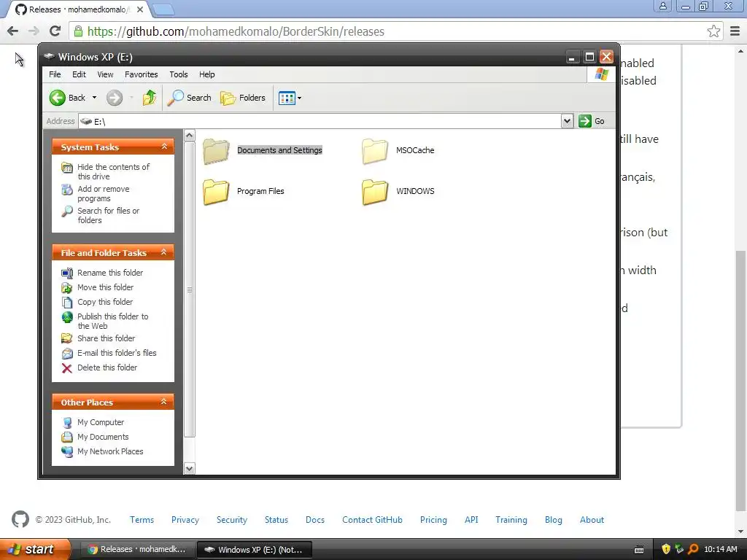Open the Terms footer link
Image resolution: width=747 pixels, height=560 pixels.
pos(142,519)
